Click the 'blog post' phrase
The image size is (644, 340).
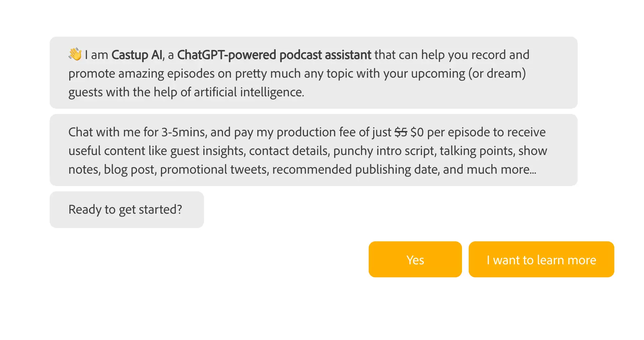[x=130, y=170]
